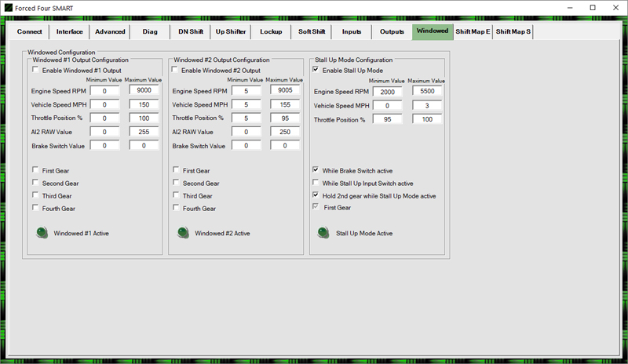Select the Diag tab
This screenshot has height=364, width=628.
pyautogui.click(x=150, y=32)
